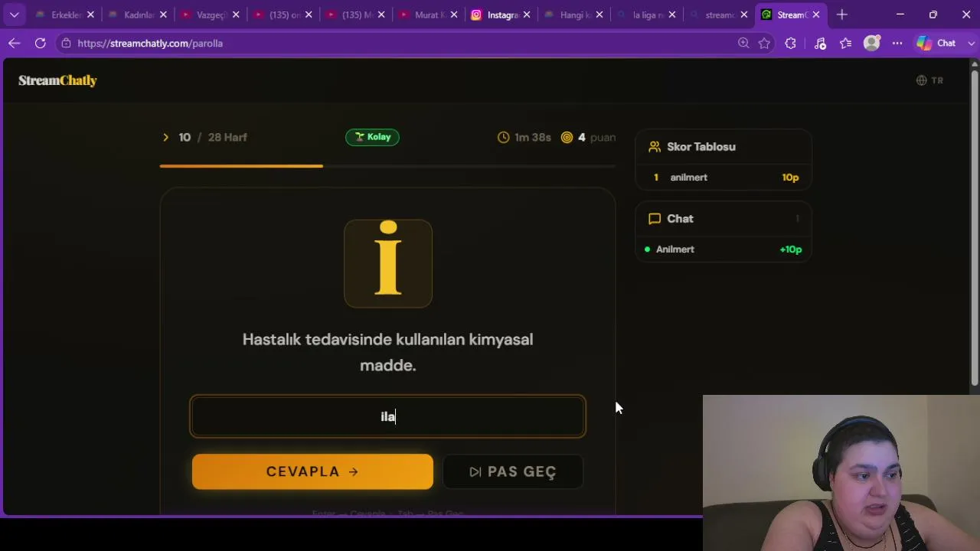980x551 pixels.
Task: Open the browser extensions puzzle icon
Action: click(x=790, y=44)
